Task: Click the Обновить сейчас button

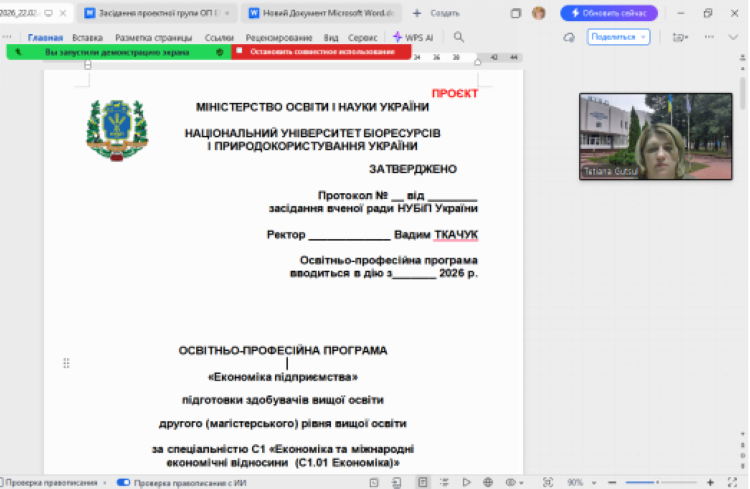Action: [x=609, y=13]
